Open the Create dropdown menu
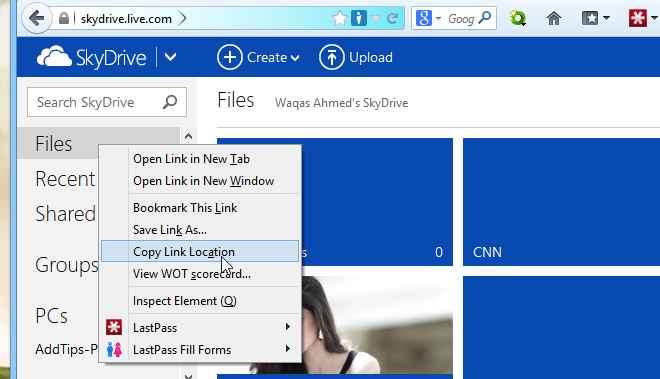Image resolution: width=660 pixels, height=379 pixels. pos(258,57)
